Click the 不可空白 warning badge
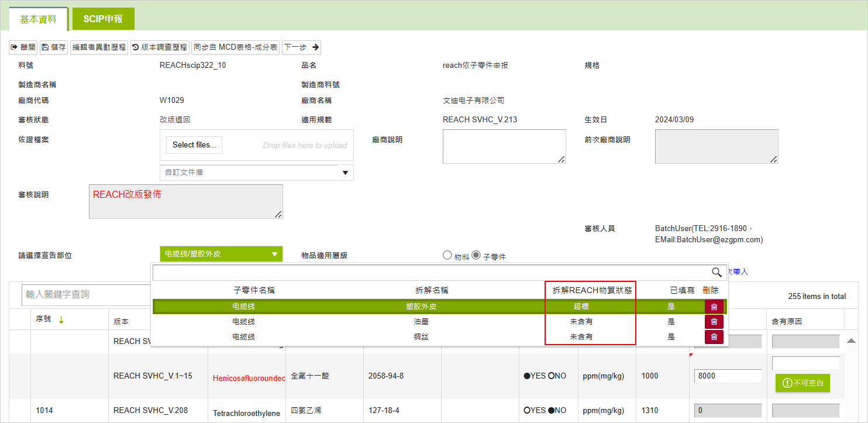This screenshot has width=868, height=423. point(802,383)
